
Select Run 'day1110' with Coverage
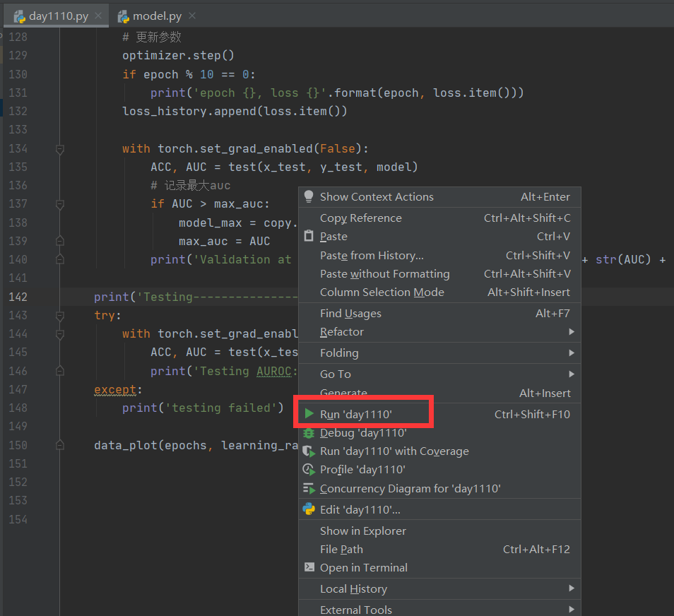tap(439, 451)
